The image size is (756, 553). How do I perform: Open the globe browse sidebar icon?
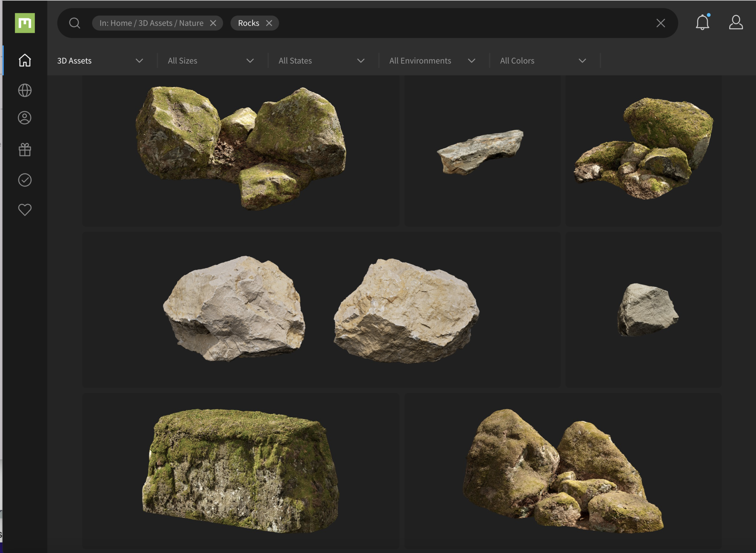click(x=25, y=90)
